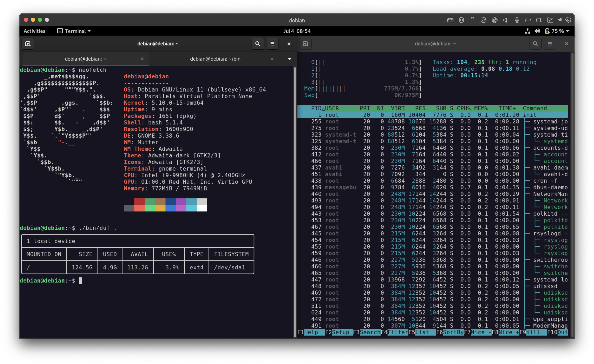Open new tab in left terminal window
The height and width of the screenshot is (364, 594).
[28, 44]
